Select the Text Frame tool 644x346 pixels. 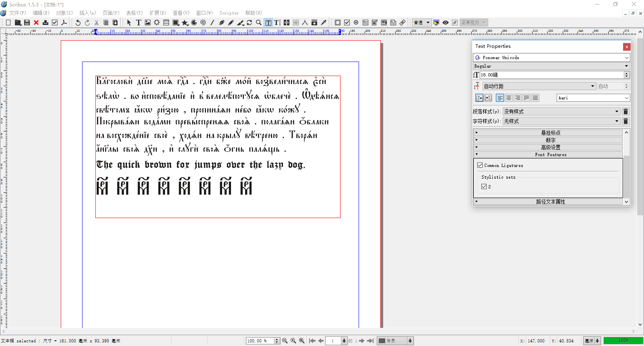point(138,23)
